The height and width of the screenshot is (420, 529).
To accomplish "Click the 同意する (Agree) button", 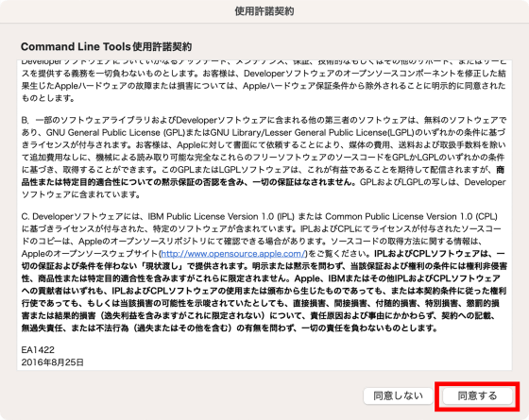I will pyautogui.click(x=477, y=395).
